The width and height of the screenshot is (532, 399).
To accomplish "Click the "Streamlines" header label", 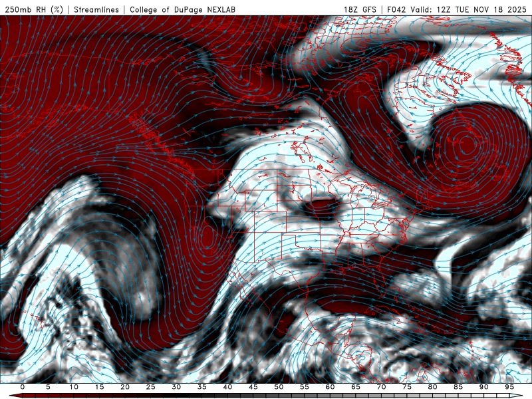I will point(96,10).
